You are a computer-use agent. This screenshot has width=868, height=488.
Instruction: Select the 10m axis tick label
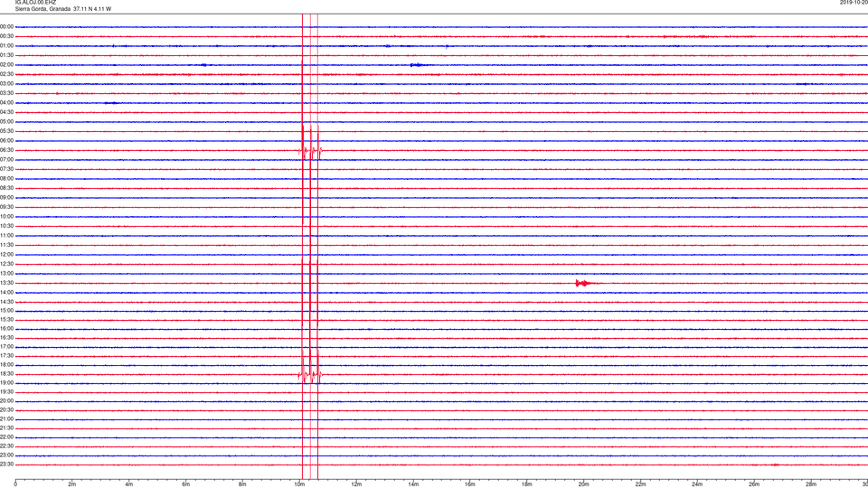click(x=299, y=484)
